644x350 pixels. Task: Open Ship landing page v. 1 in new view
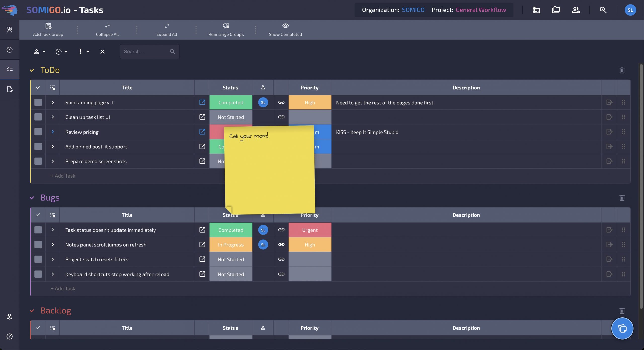click(202, 102)
